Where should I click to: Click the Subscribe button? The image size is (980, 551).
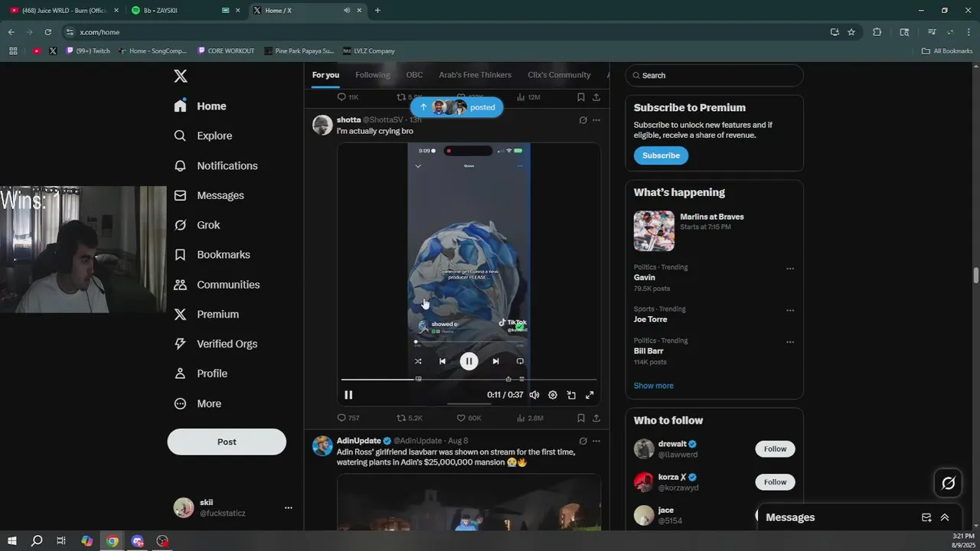pyautogui.click(x=661, y=155)
